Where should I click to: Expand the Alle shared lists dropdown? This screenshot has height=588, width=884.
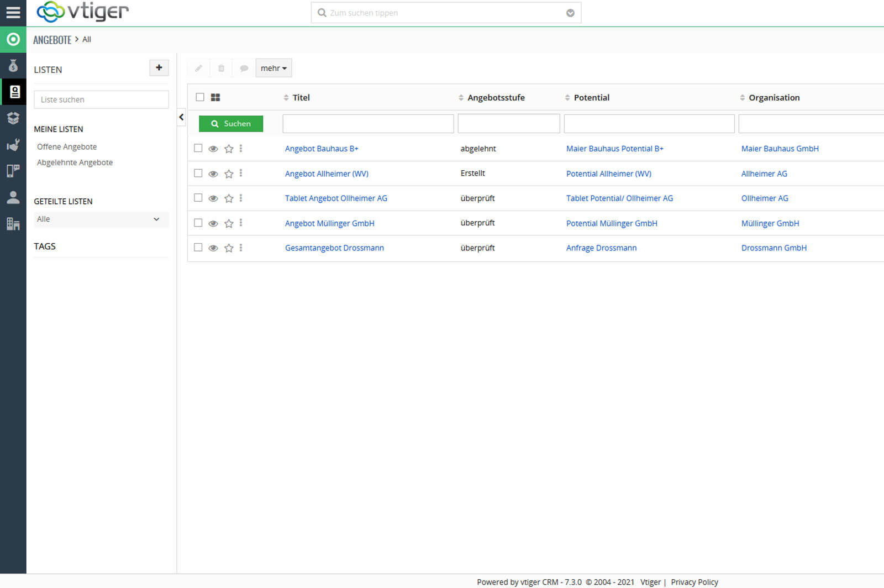coord(101,219)
